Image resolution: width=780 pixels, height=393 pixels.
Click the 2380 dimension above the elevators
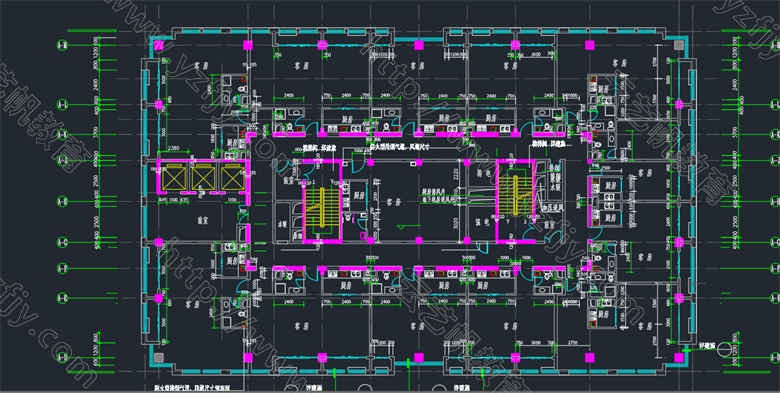[x=174, y=148]
